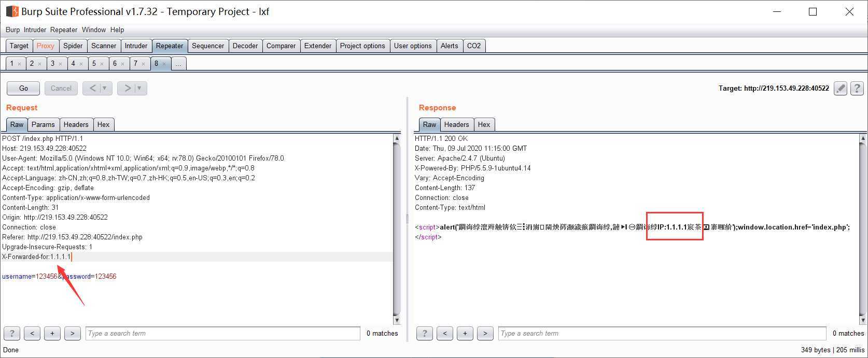Go to previous match in response search
Screen dimensions: 868x358
[445, 333]
